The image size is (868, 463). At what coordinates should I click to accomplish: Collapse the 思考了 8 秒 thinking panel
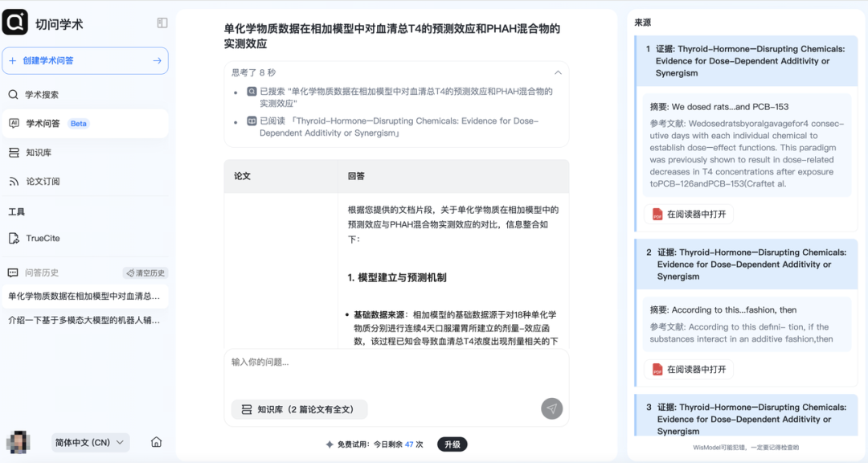[x=558, y=72]
